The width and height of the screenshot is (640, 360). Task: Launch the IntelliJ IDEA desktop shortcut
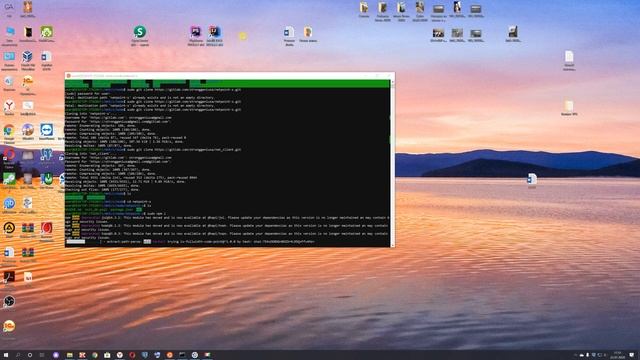214,32
